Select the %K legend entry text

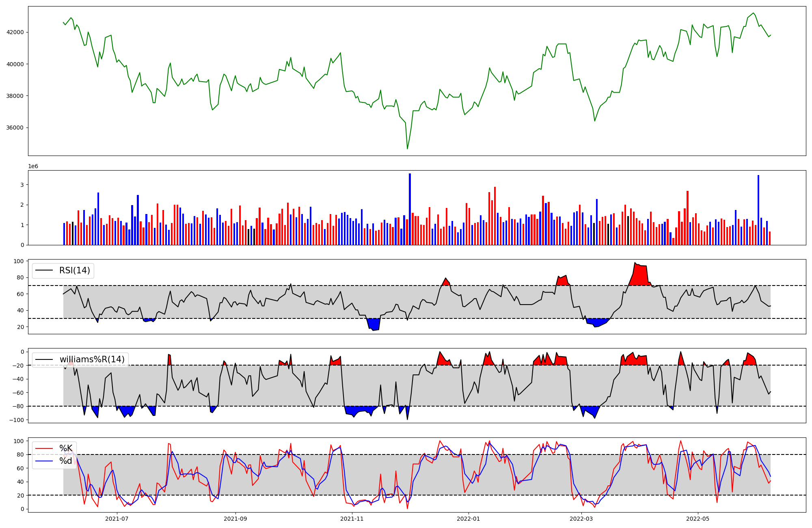[x=66, y=448]
